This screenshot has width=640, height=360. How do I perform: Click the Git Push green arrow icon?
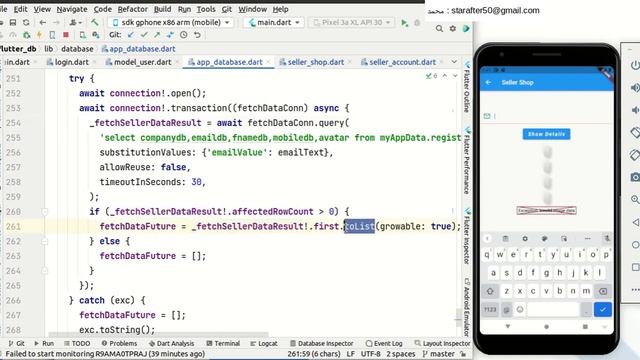[157, 35]
